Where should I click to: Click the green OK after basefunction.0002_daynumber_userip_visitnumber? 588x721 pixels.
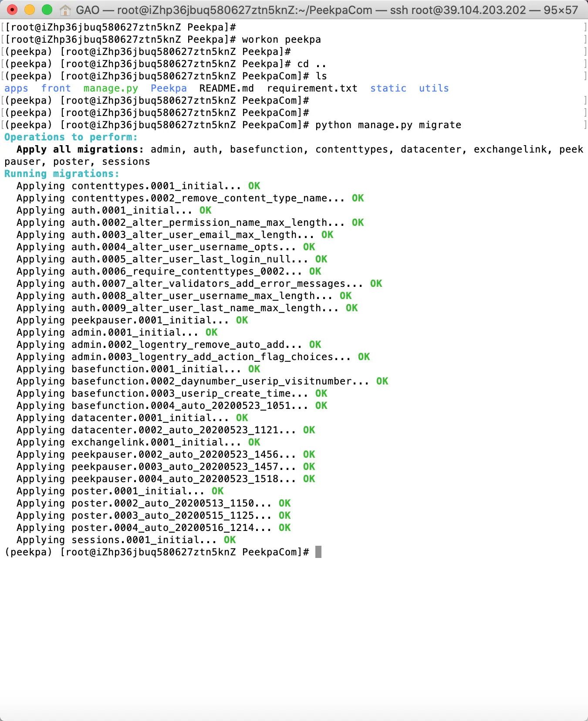[x=382, y=381]
